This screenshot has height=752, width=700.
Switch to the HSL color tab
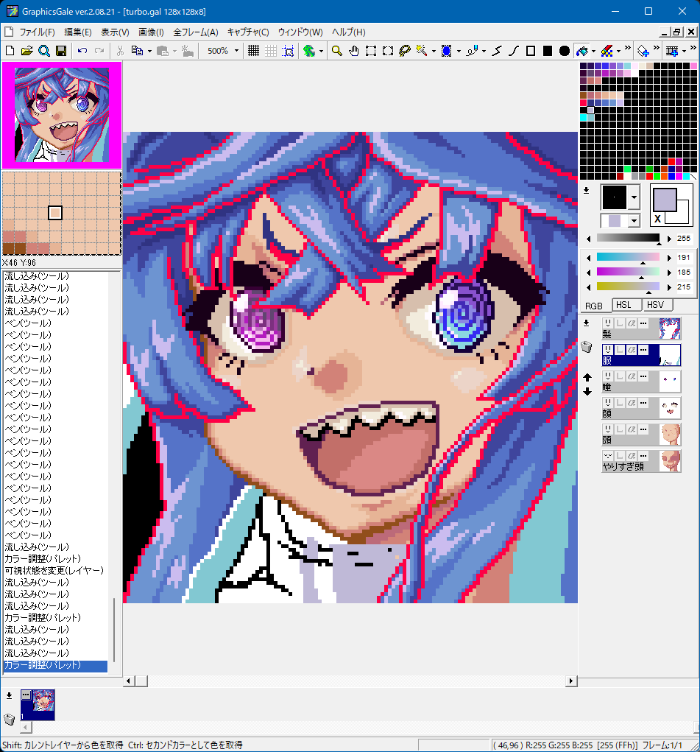[623, 305]
